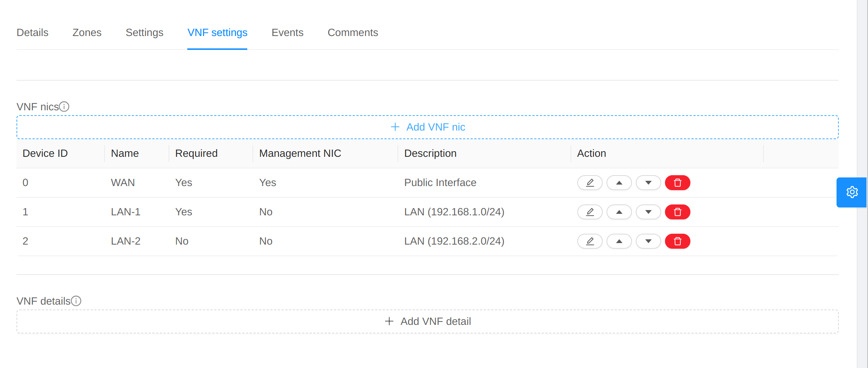
Task: Open the settings gear panel on right edge
Action: pyautogui.click(x=853, y=192)
